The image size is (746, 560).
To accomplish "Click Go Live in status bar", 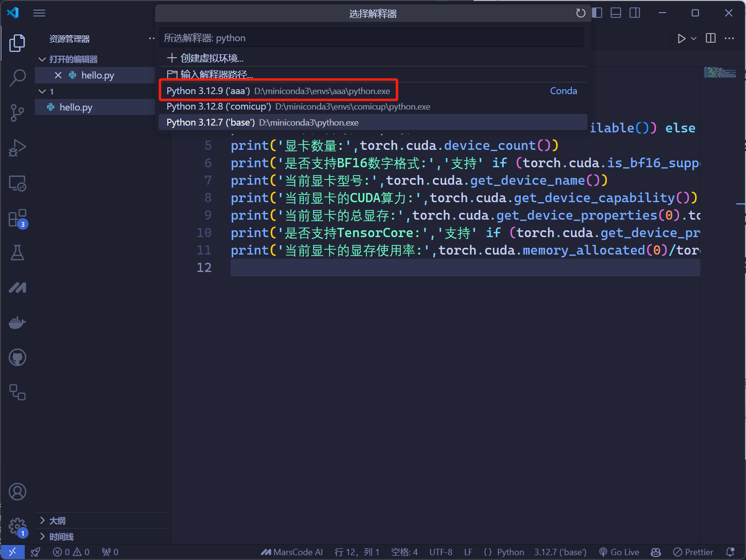I will click(619, 552).
